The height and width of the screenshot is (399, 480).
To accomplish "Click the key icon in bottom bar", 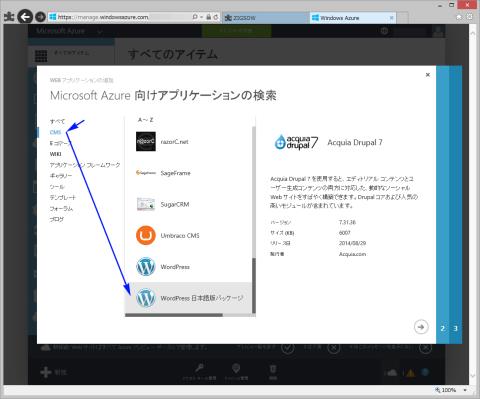I will pos(199,368).
